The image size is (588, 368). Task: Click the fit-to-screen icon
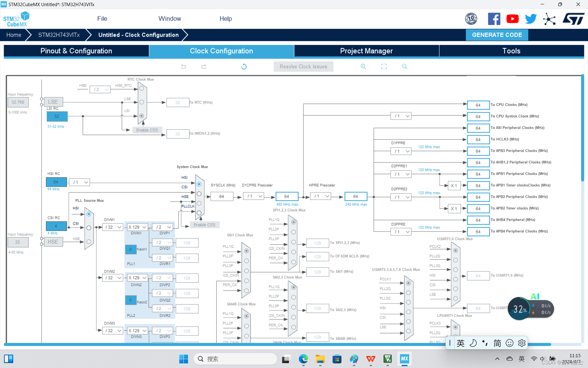pyautogui.click(x=384, y=66)
